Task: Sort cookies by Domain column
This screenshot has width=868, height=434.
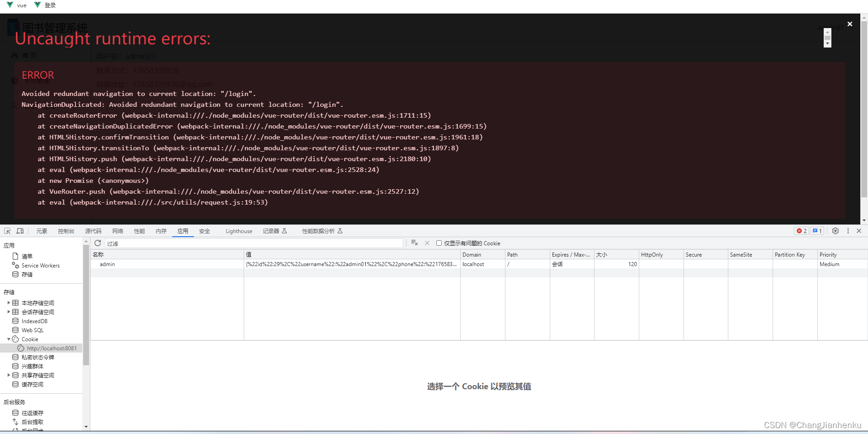Action: pos(482,254)
